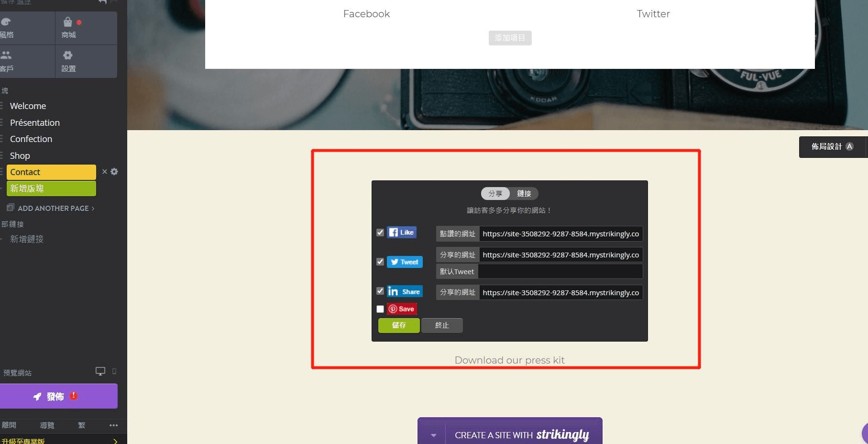The width and height of the screenshot is (868, 444).
Task: Uncheck the Twitter Tweet checkbox
Action: point(380,262)
